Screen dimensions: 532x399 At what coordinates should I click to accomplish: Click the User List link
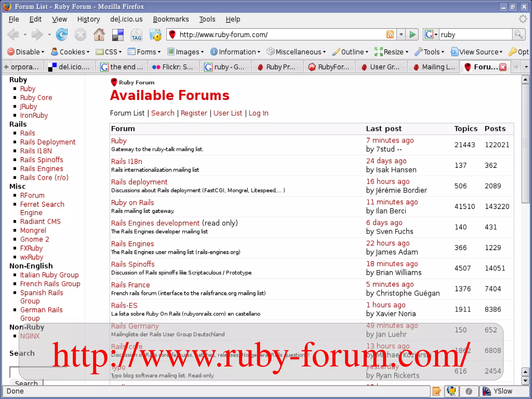[228, 113]
